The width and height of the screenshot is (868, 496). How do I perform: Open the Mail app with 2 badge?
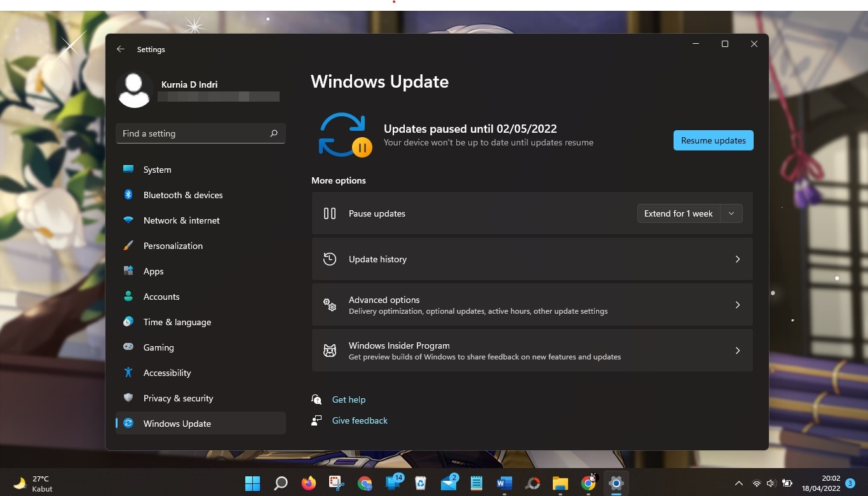click(449, 483)
